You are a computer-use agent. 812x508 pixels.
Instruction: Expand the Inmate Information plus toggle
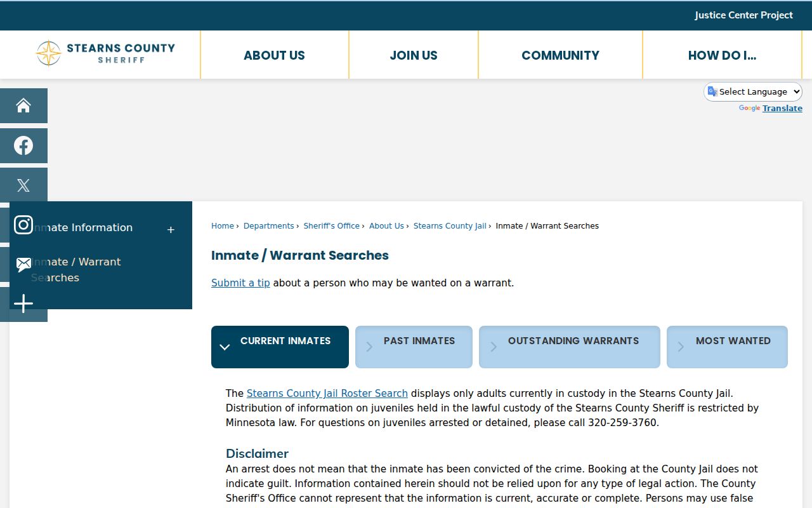171,230
